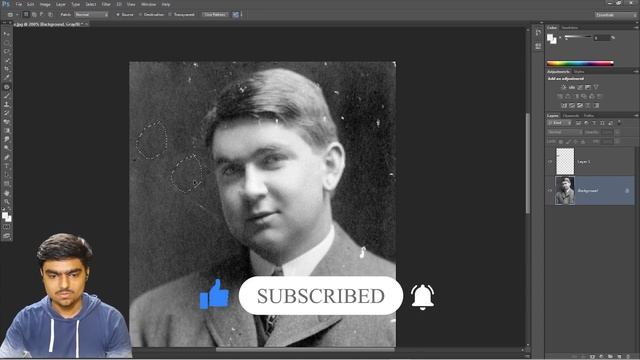The height and width of the screenshot is (360, 640).
Task: Choose Add to Selection mode
Action: pyautogui.click(x=34, y=15)
